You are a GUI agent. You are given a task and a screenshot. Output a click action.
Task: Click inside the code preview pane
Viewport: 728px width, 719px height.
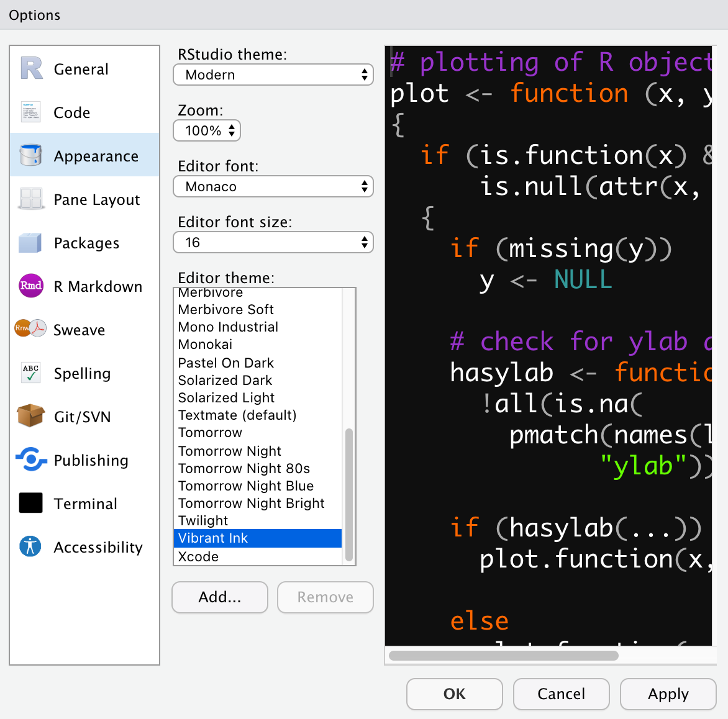(x=548, y=345)
